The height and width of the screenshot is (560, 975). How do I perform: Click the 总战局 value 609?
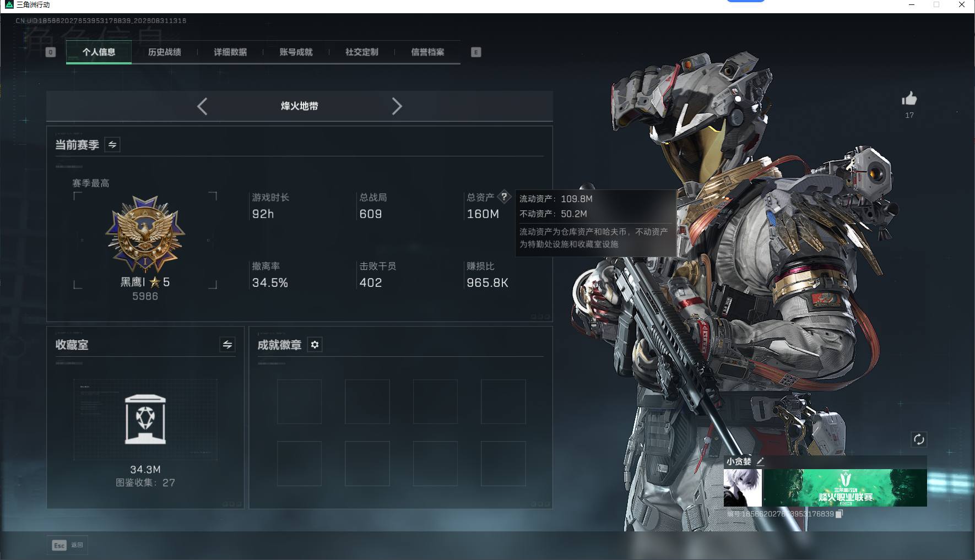(371, 214)
